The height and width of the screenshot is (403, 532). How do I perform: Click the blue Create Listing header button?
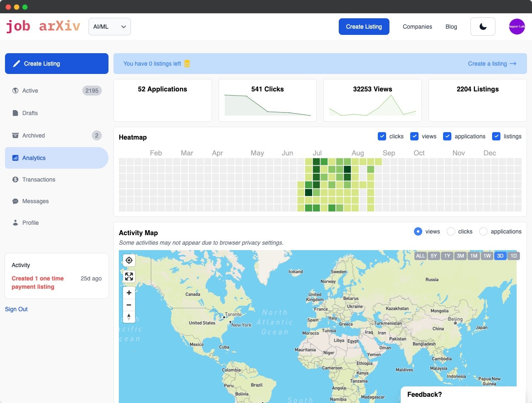coord(364,27)
